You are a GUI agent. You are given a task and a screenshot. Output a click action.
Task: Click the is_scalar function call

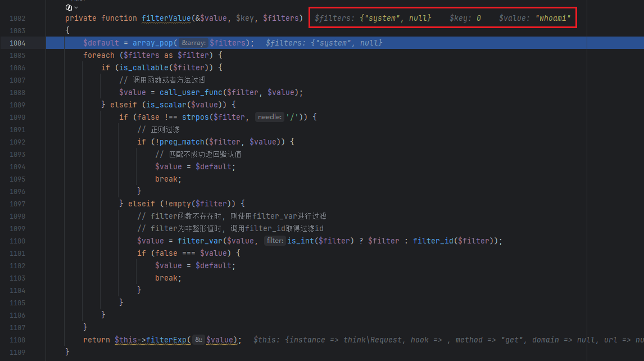pos(166,105)
